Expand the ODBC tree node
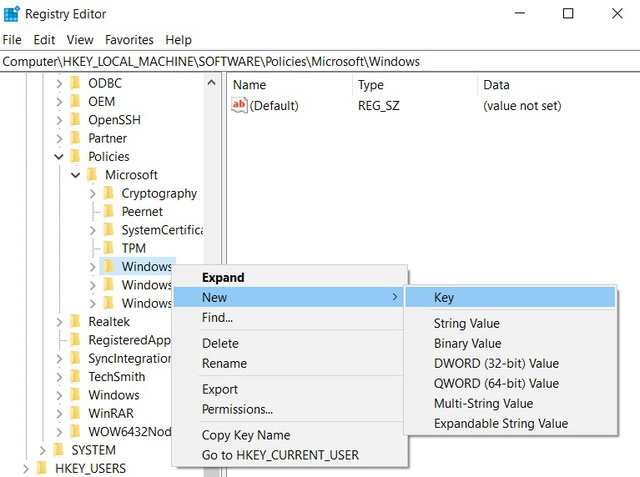Image resolution: width=640 pixels, height=477 pixels. click(59, 83)
